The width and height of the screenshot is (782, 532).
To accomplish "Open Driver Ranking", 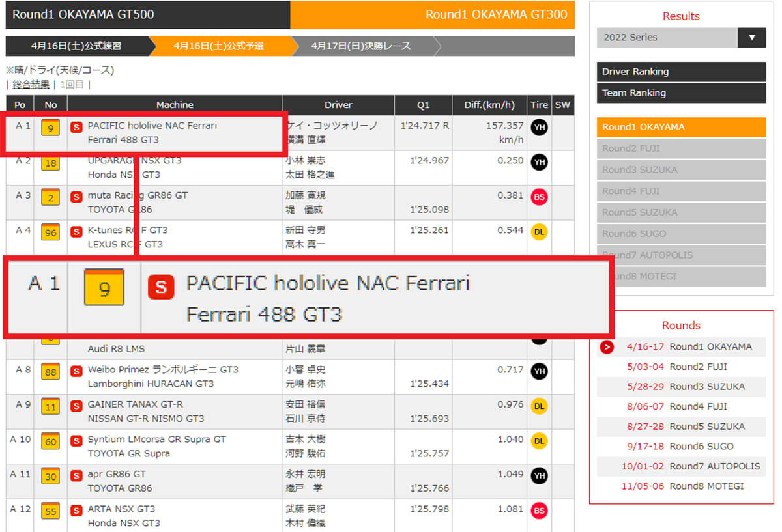I will pyautogui.click(x=681, y=72).
